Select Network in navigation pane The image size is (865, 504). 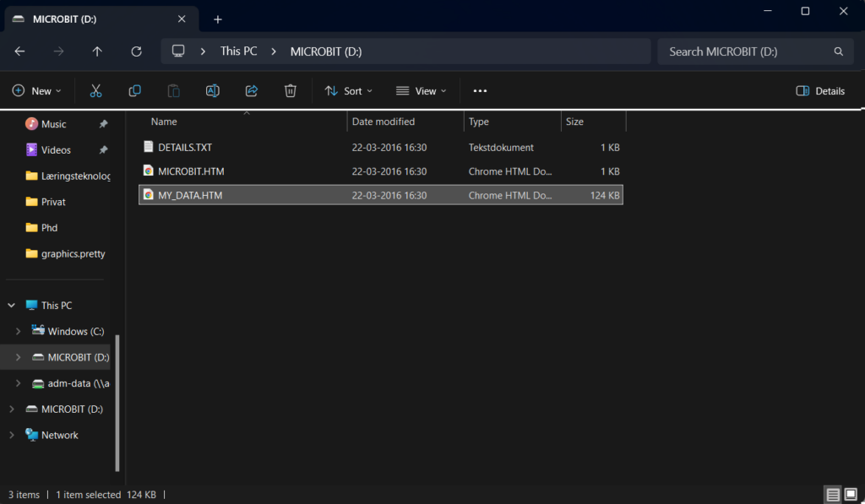click(60, 435)
